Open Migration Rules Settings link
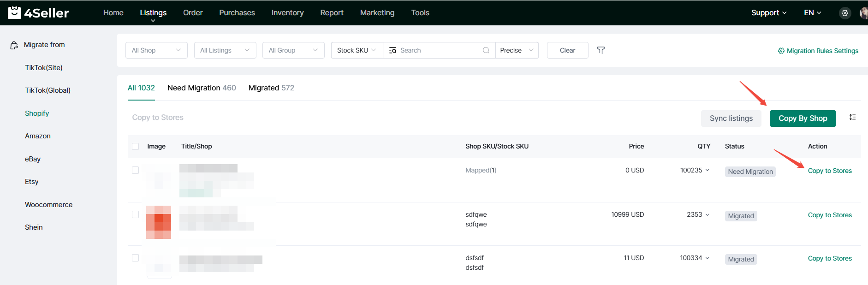The width and height of the screenshot is (868, 285). 822,51
